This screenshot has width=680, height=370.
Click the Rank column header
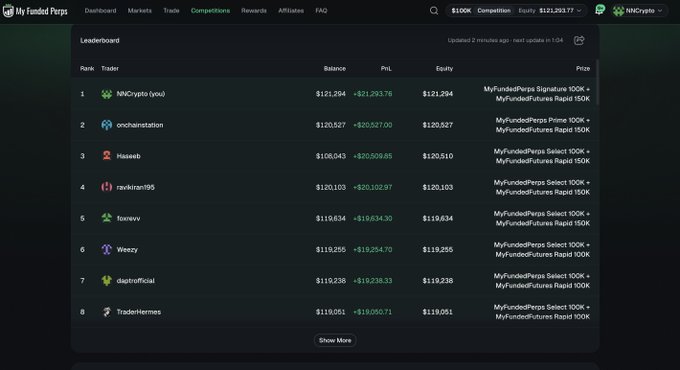[87, 69]
